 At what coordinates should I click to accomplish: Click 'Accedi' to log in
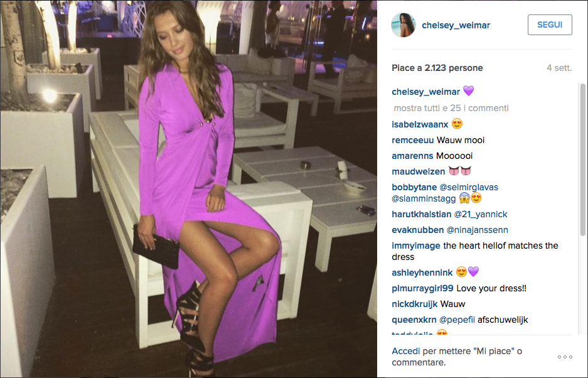point(406,351)
